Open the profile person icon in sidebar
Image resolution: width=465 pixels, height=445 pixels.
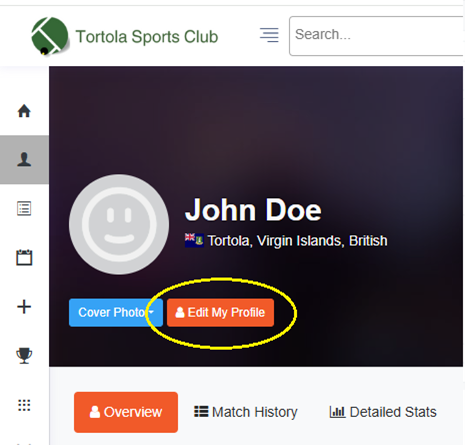[24, 159]
